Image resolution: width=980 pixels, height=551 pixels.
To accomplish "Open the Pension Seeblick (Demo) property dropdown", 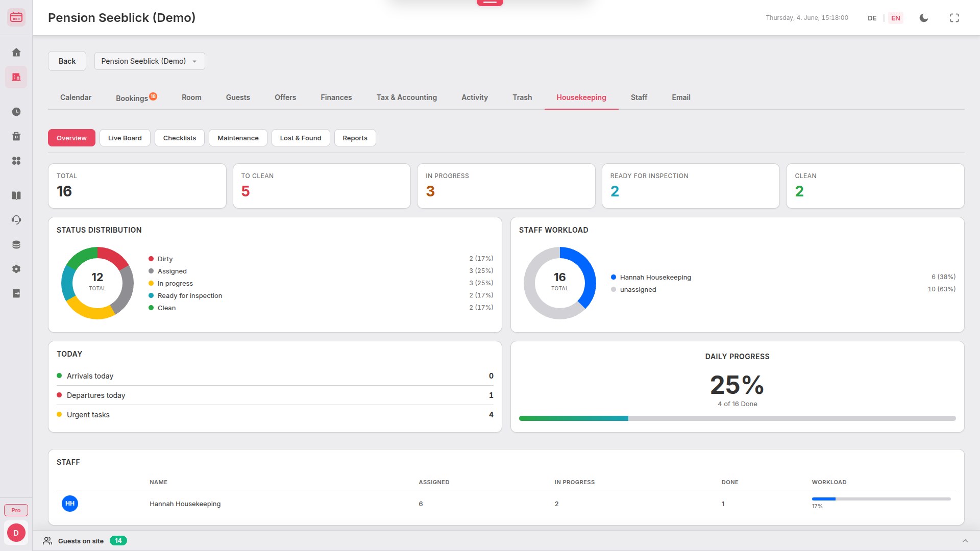I will pyautogui.click(x=150, y=61).
